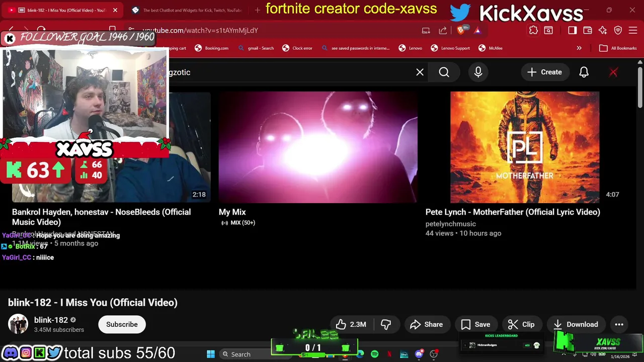Click the Clip scissors button
Image resolution: width=644 pixels, height=362 pixels.
click(521, 324)
